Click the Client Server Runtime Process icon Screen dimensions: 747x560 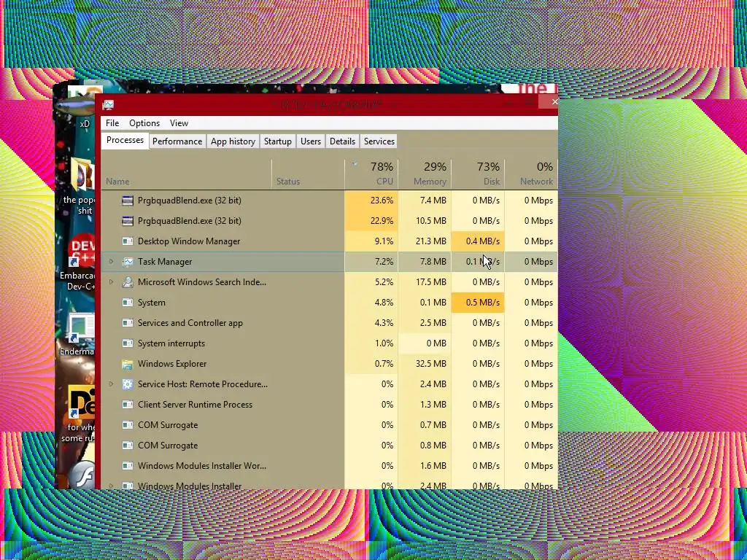tap(127, 405)
